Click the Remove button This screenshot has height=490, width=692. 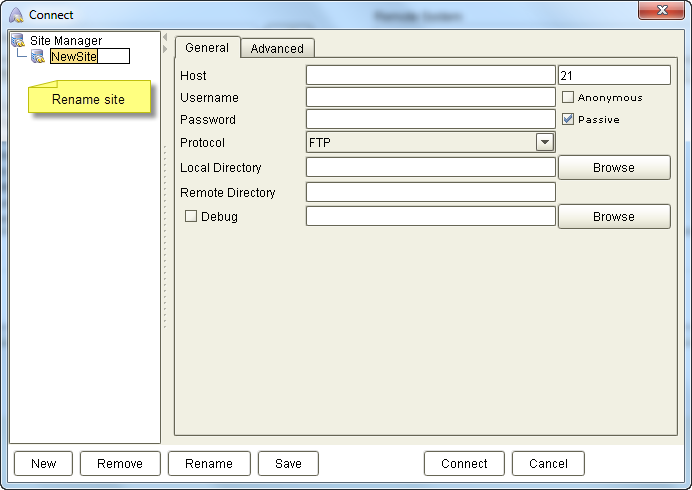[x=120, y=463]
